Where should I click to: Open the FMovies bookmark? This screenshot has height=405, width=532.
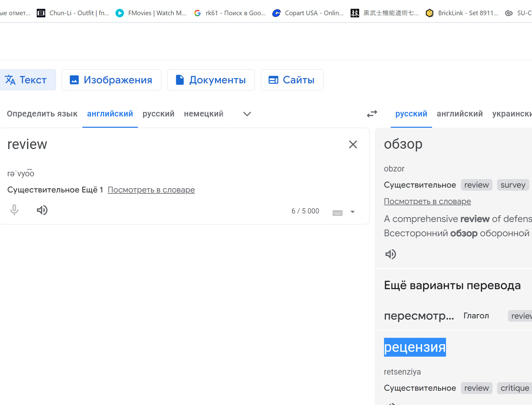click(151, 13)
